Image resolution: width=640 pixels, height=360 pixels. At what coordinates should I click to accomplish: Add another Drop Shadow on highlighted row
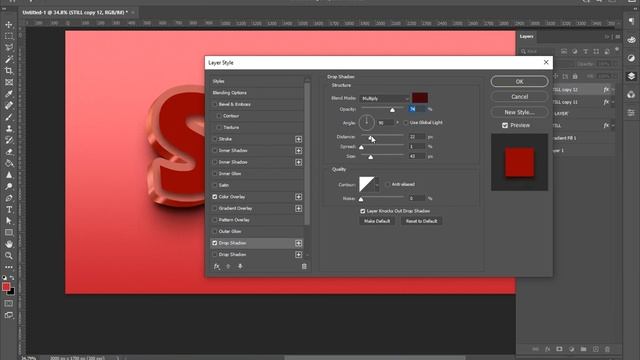(x=299, y=243)
